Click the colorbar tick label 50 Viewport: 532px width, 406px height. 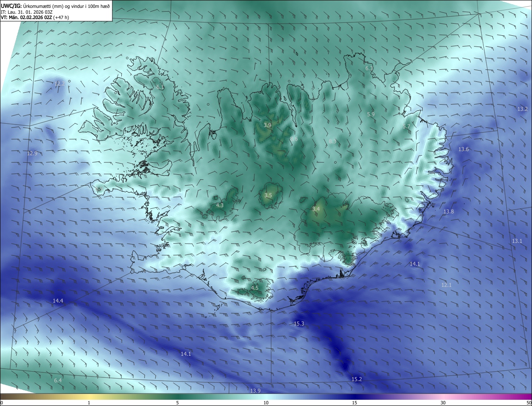(x=529, y=403)
